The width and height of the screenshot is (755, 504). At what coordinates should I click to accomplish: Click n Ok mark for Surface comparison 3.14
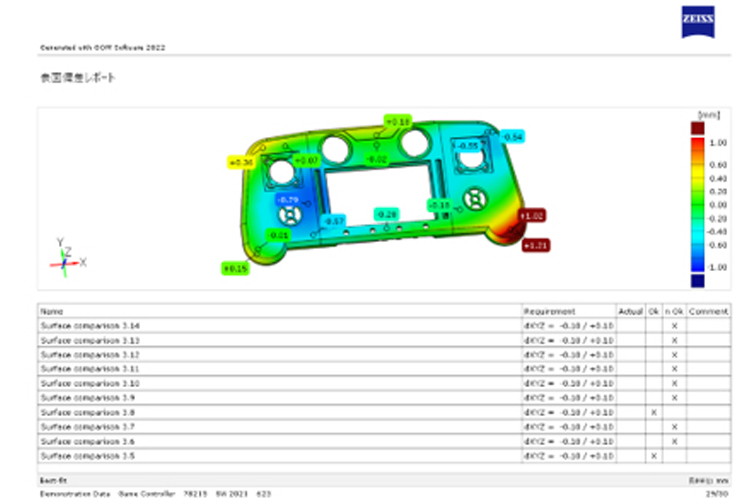[x=674, y=326]
